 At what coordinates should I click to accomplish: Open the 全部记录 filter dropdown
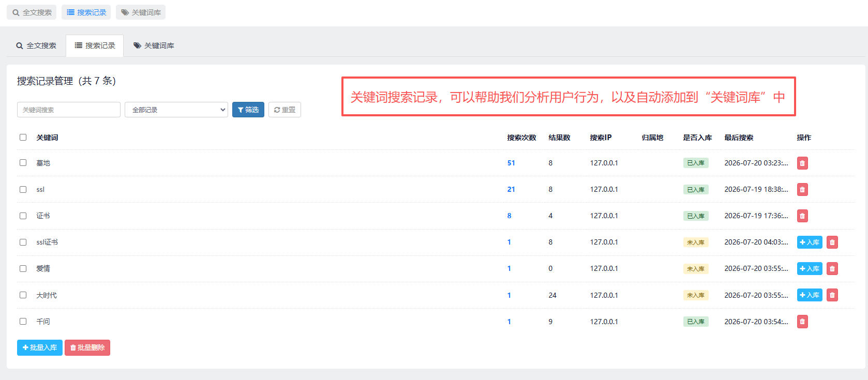[x=176, y=110]
